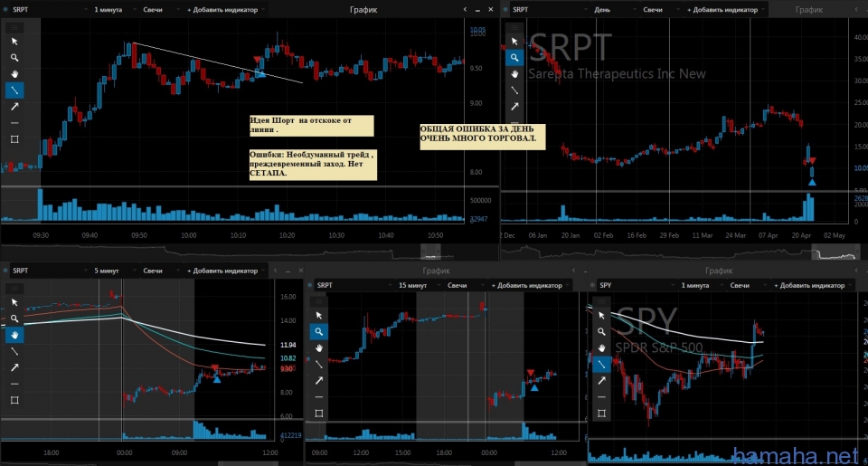The image size is (868, 466).
Task: Open the hamburger menu of the 1-minute SRPT chart
Action: pos(14,27)
